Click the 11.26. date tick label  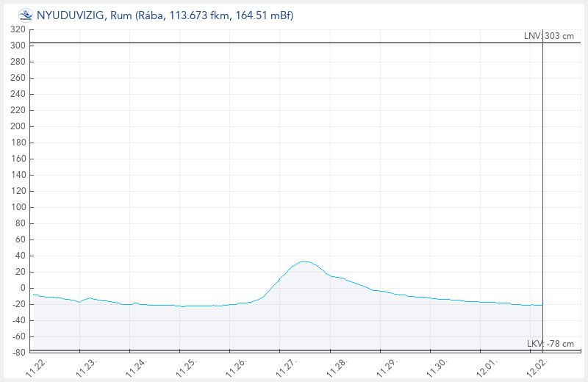[237, 368]
